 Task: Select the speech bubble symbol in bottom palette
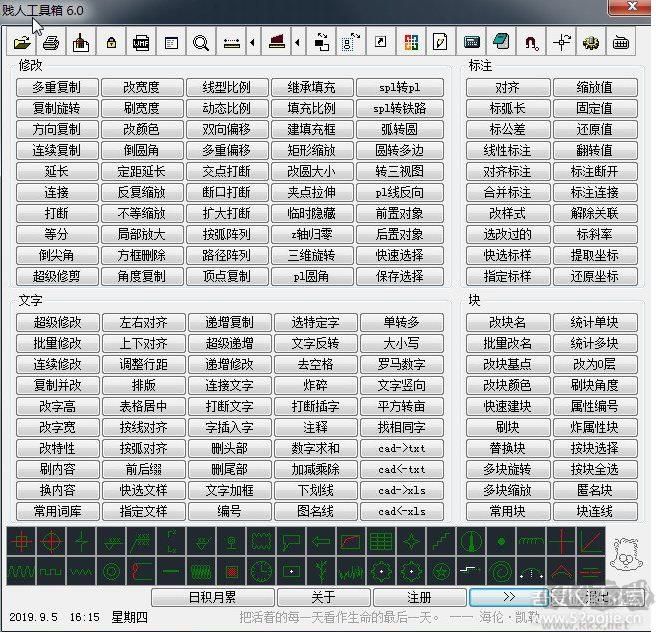(x=291, y=543)
